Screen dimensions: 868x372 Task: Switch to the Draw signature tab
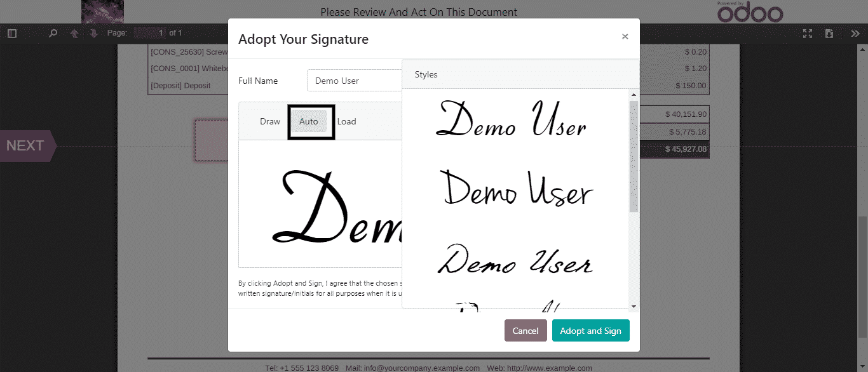click(269, 121)
